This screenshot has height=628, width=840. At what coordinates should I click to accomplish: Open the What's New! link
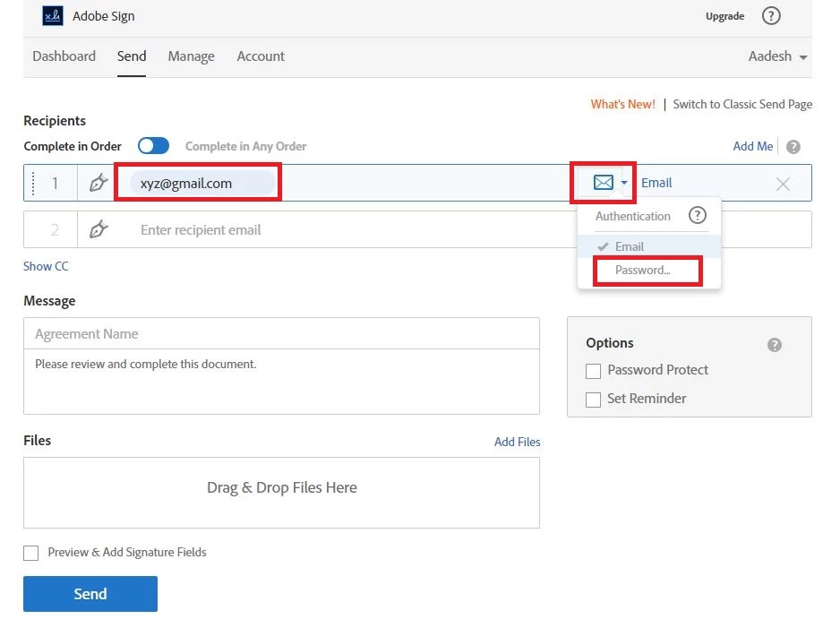coord(622,104)
